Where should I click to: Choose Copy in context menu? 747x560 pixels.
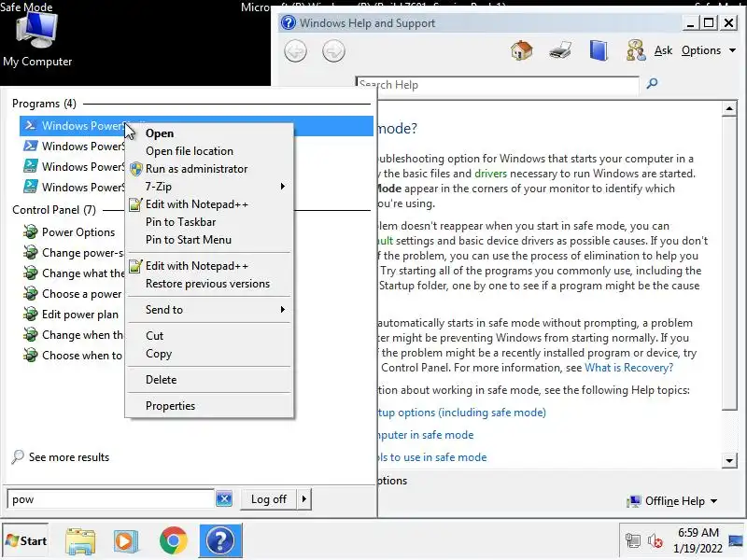click(209, 354)
